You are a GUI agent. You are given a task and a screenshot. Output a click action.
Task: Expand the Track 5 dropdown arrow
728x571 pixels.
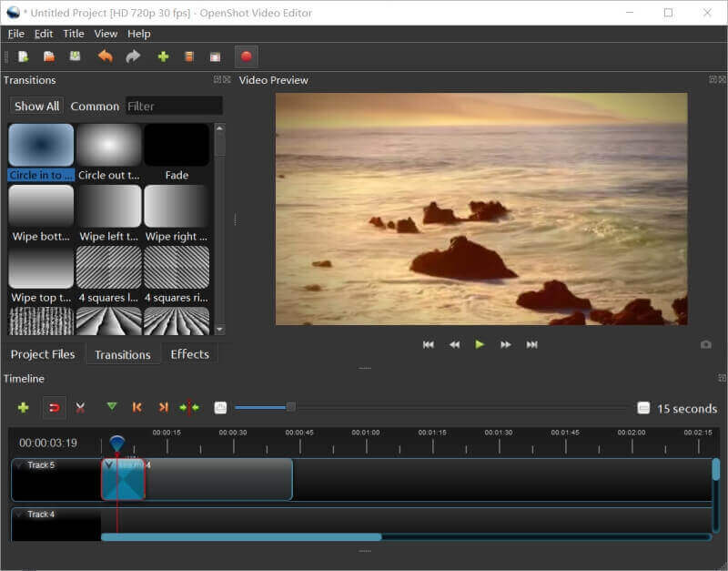[x=19, y=465]
